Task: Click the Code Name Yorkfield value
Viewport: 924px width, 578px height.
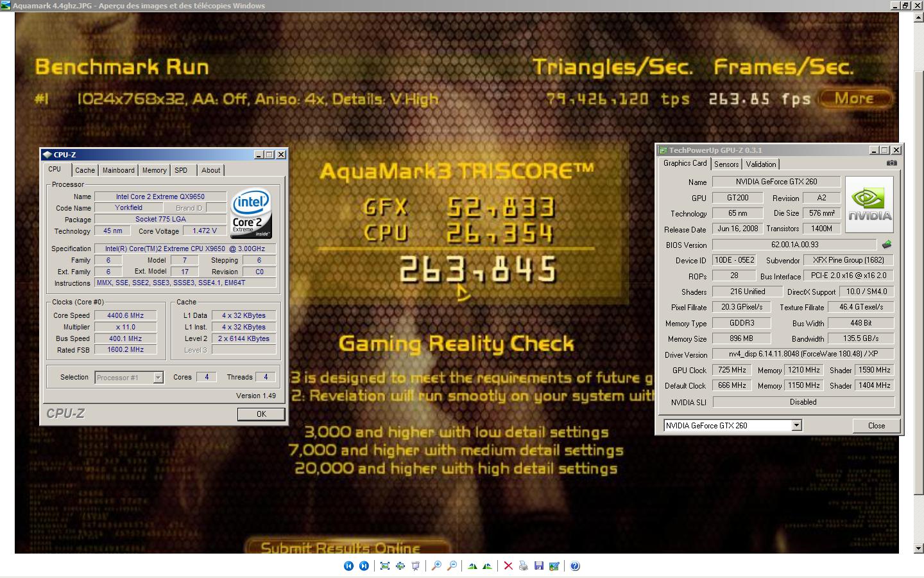Action: click(x=129, y=207)
